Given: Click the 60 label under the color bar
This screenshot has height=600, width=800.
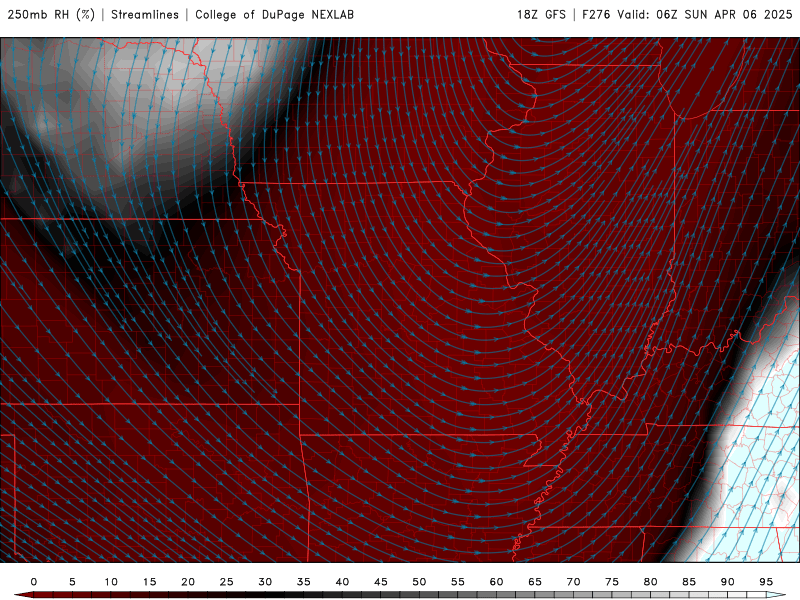Looking at the screenshot, I should pyautogui.click(x=496, y=582).
